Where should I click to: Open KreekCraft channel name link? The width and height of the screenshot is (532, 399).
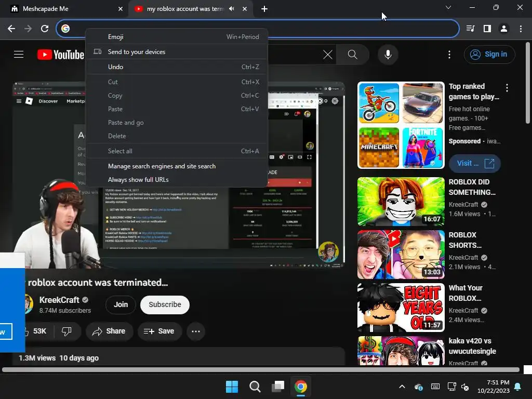(59, 300)
